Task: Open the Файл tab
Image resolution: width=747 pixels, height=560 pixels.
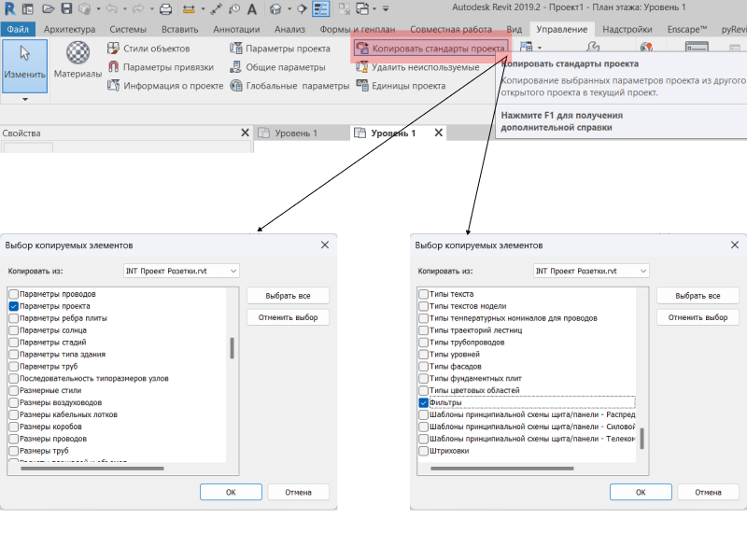Action: coord(18,29)
